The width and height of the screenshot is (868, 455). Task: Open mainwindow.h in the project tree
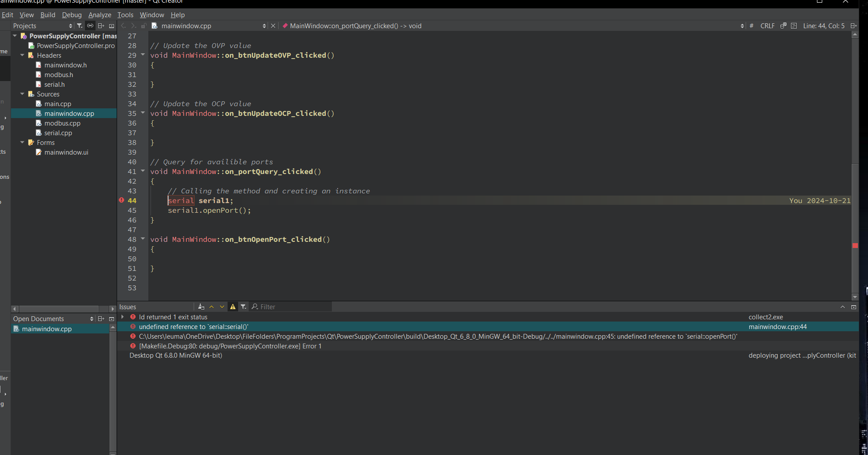coord(61,65)
